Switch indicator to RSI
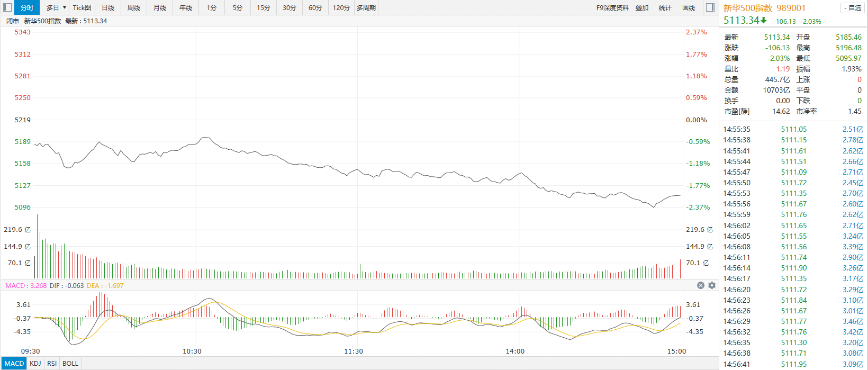This screenshot has height=370, width=868. 52,363
